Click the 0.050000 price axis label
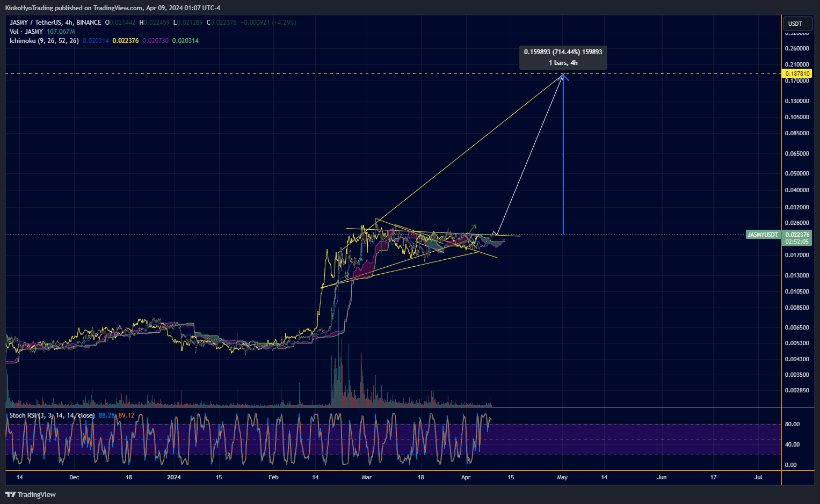 click(x=797, y=173)
